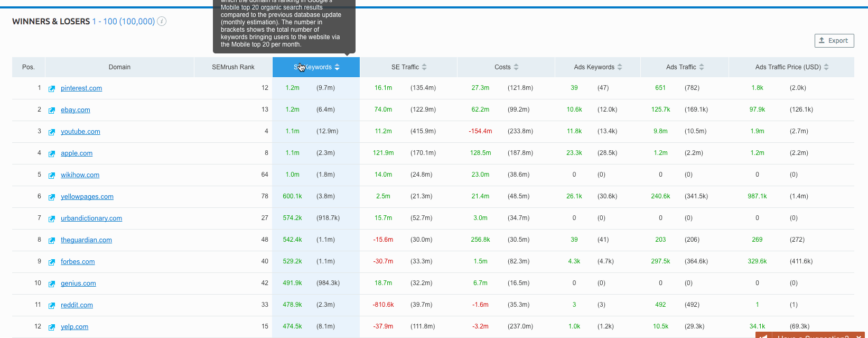Sort by Costs column header

(x=506, y=67)
